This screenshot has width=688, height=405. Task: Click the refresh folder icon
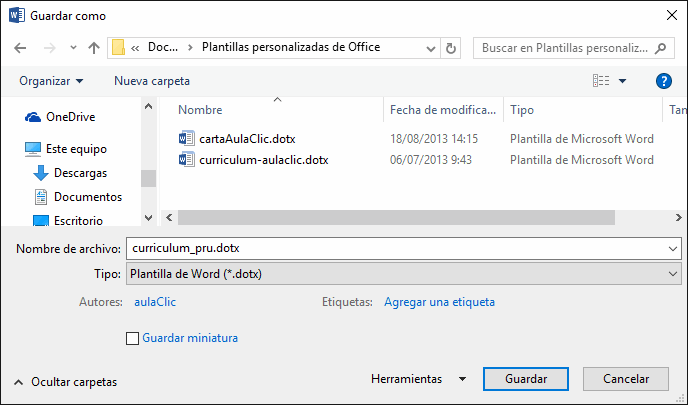(450, 48)
